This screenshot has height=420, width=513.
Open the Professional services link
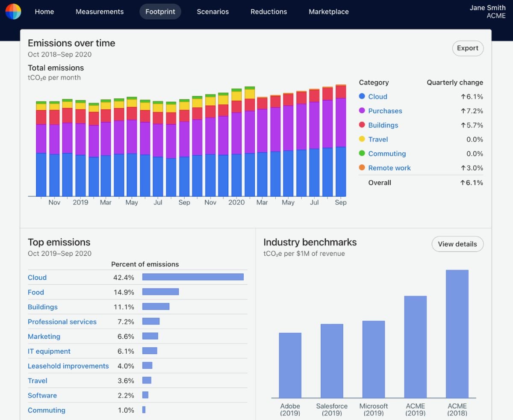(62, 322)
